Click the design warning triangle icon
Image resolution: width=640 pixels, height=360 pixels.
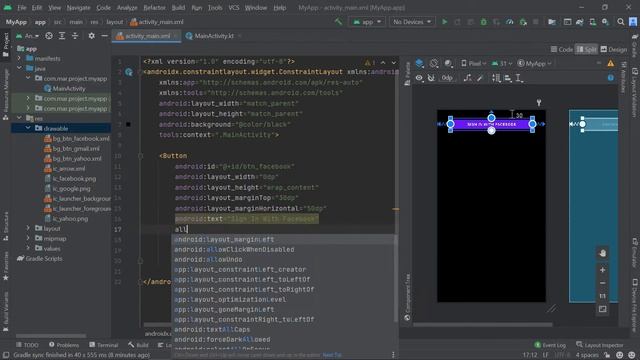(x=611, y=63)
